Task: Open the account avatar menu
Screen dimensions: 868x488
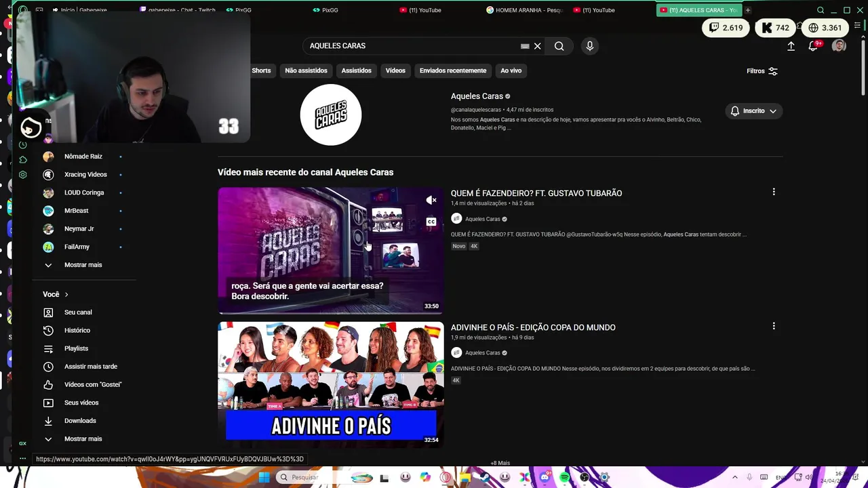Action: pyautogui.click(x=839, y=46)
